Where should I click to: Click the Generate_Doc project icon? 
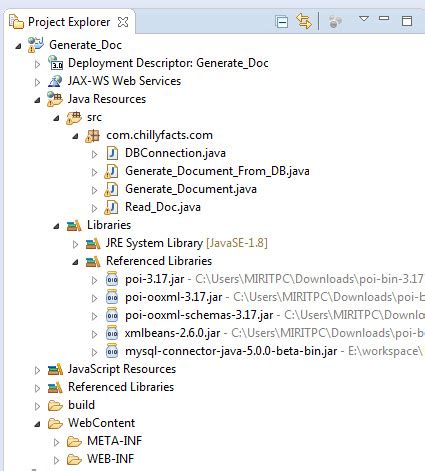click(x=36, y=45)
